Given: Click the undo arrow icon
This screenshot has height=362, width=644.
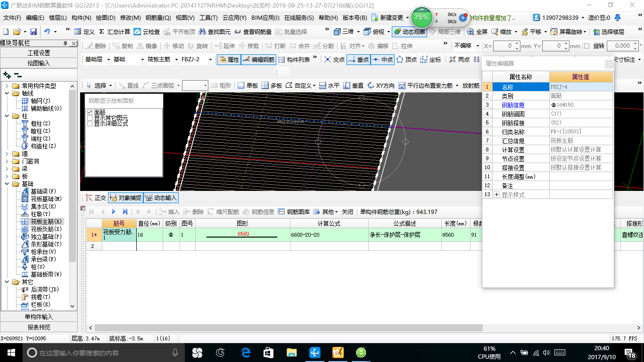Looking at the screenshot, I should click(x=47, y=32).
